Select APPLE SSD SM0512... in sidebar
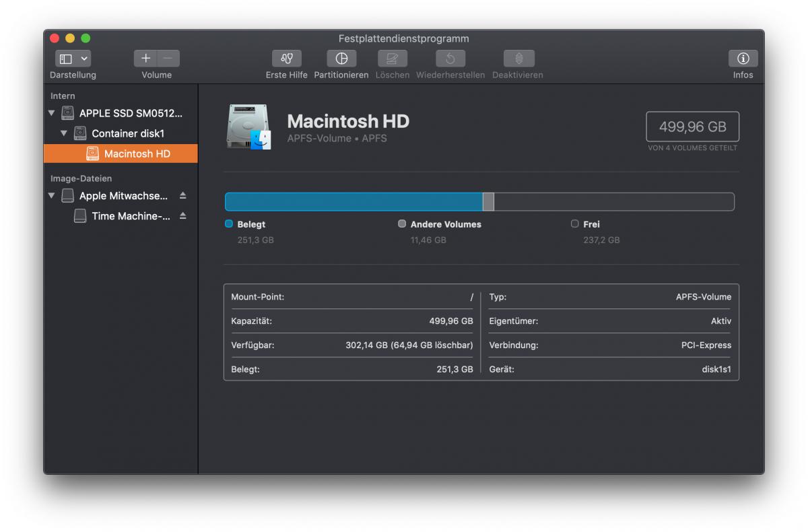Viewport: 808px width, 532px height. (121, 113)
